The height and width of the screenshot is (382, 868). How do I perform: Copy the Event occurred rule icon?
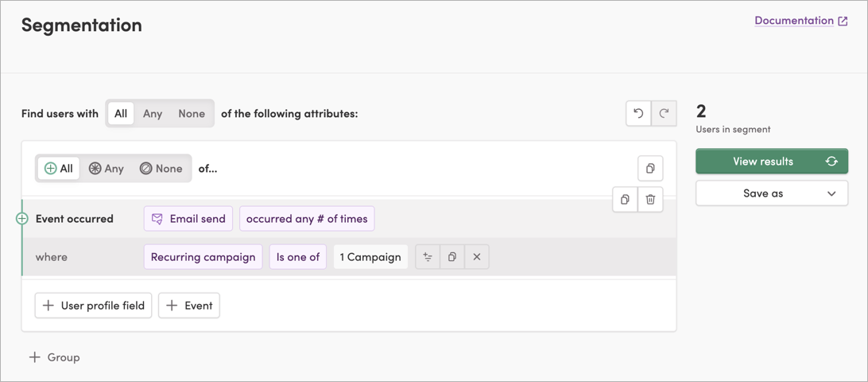[625, 200]
